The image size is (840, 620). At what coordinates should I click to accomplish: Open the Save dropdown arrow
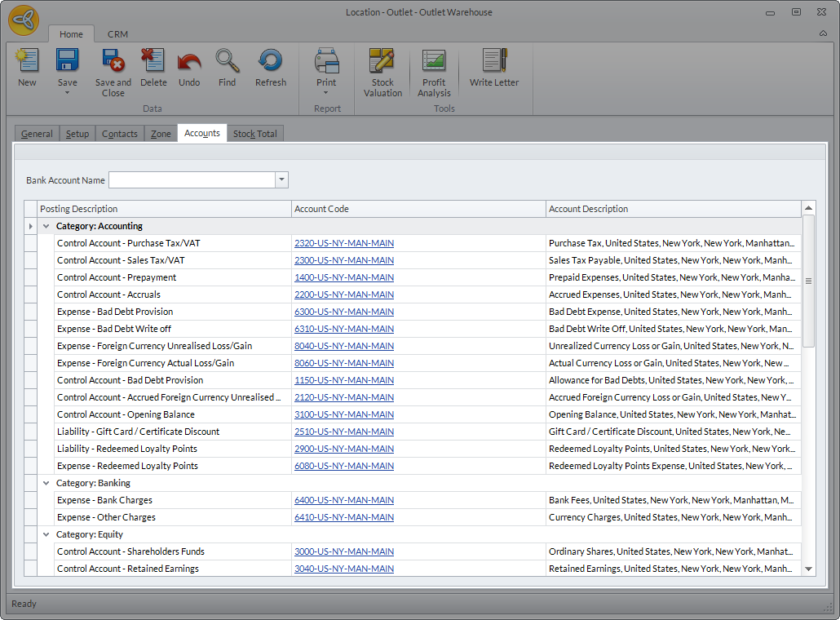pyautogui.click(x=68, y=93)
